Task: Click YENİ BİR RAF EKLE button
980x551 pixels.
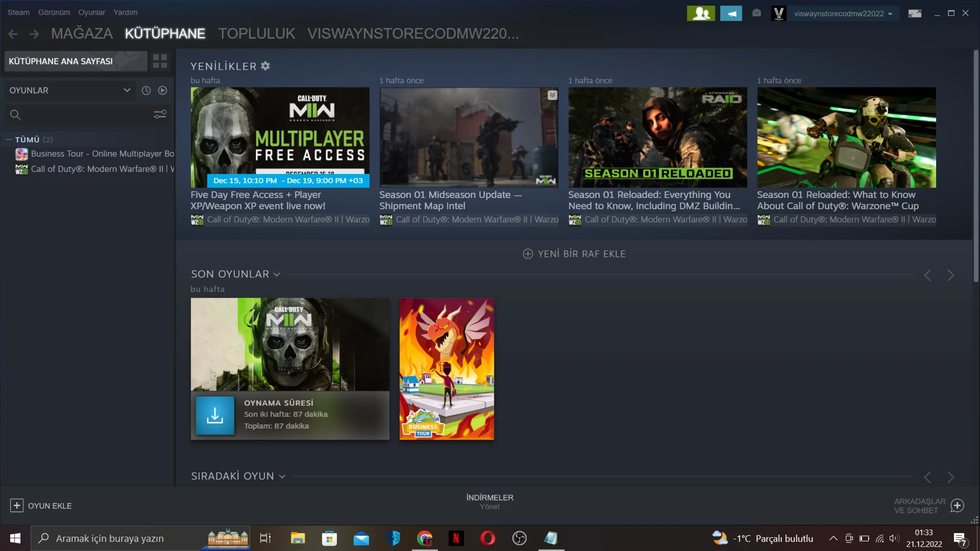Action: (x=574, y=254)
